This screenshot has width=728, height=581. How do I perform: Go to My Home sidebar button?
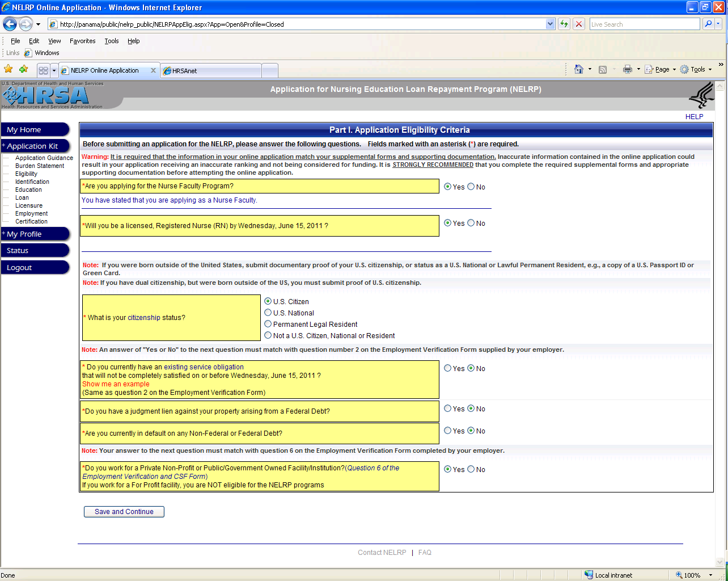point(35,129)
